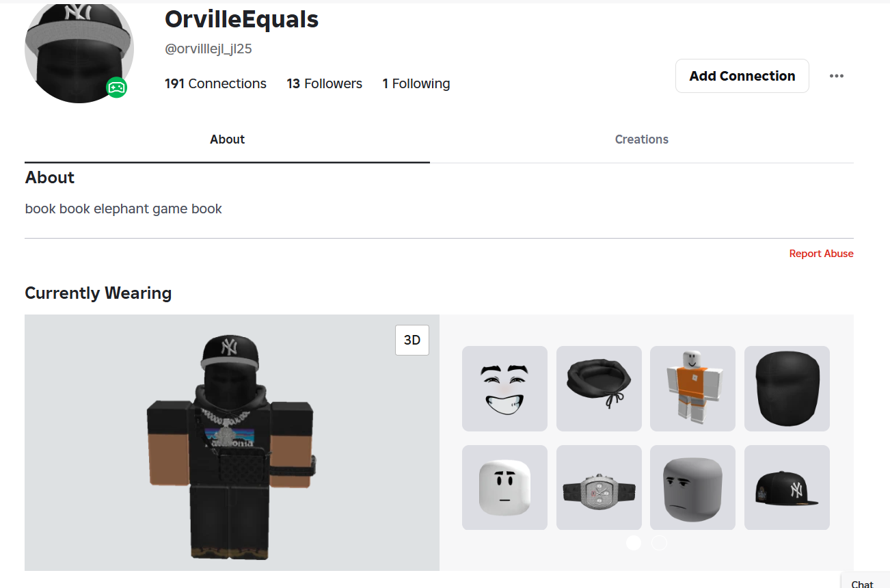Open the black hood accessory item
Image resolution: width=890 pixels, height=588 pixels.
(x=599, y=388)
